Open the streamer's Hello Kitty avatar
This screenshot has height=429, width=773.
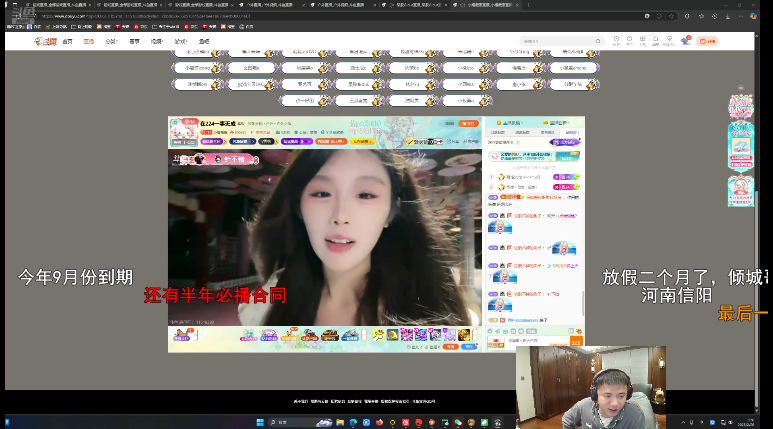point(183,132)
